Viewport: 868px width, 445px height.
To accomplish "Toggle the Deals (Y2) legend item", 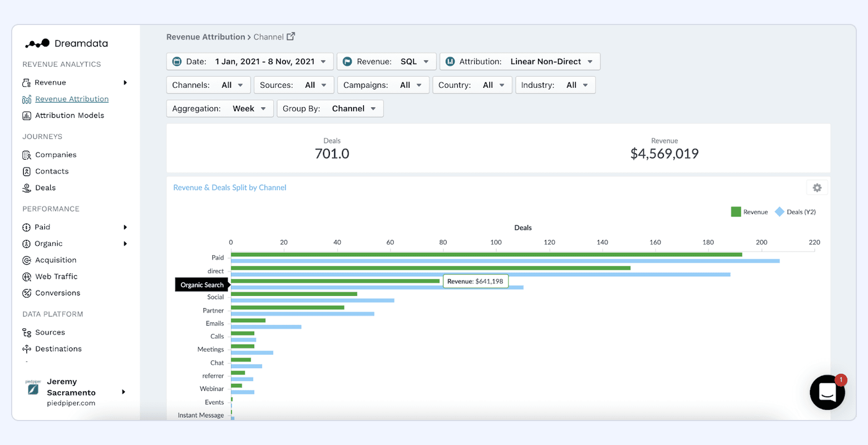I will (795, 211).
